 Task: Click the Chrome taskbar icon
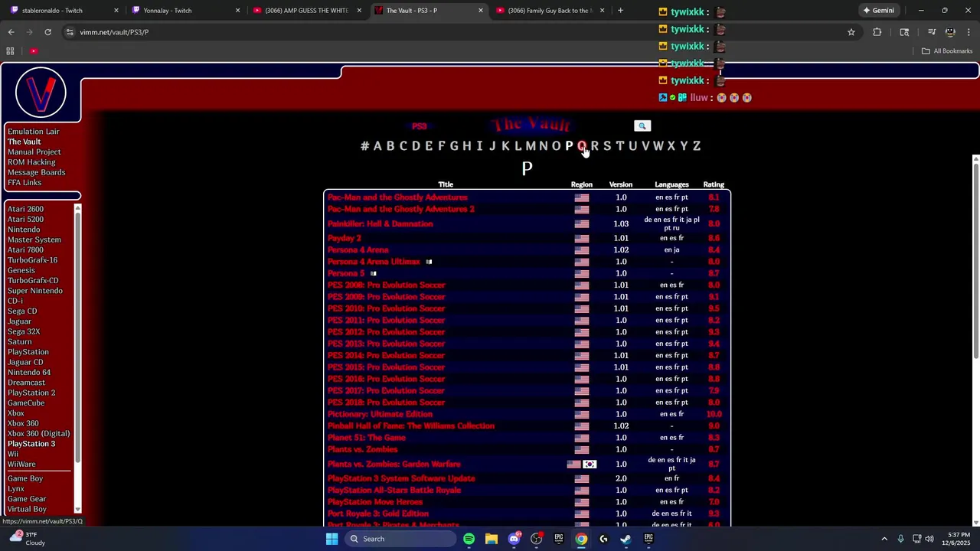click(581, 539)
